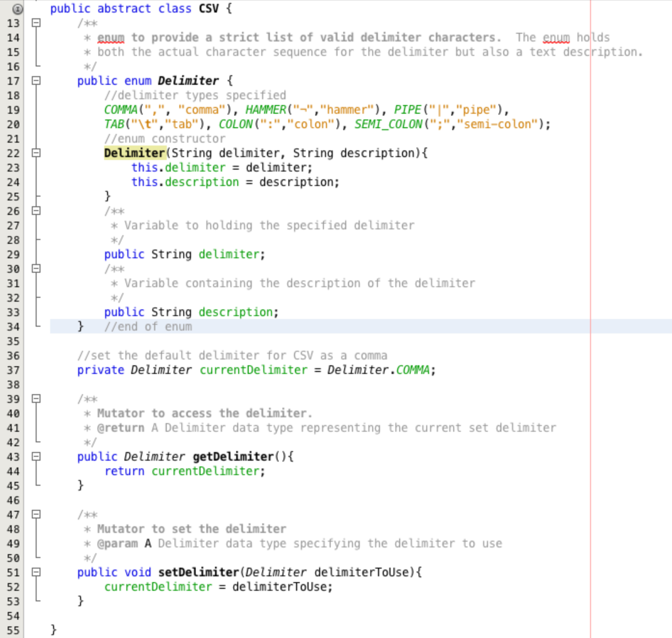The image size is (672, 638).
Task: Click "Mutator to set the delimiter" comment
Action: point(191,529)
